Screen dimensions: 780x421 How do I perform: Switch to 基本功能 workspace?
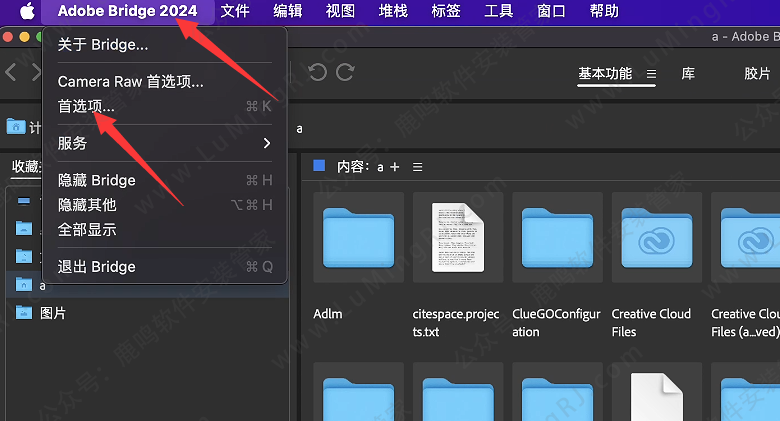coord(605,74)
